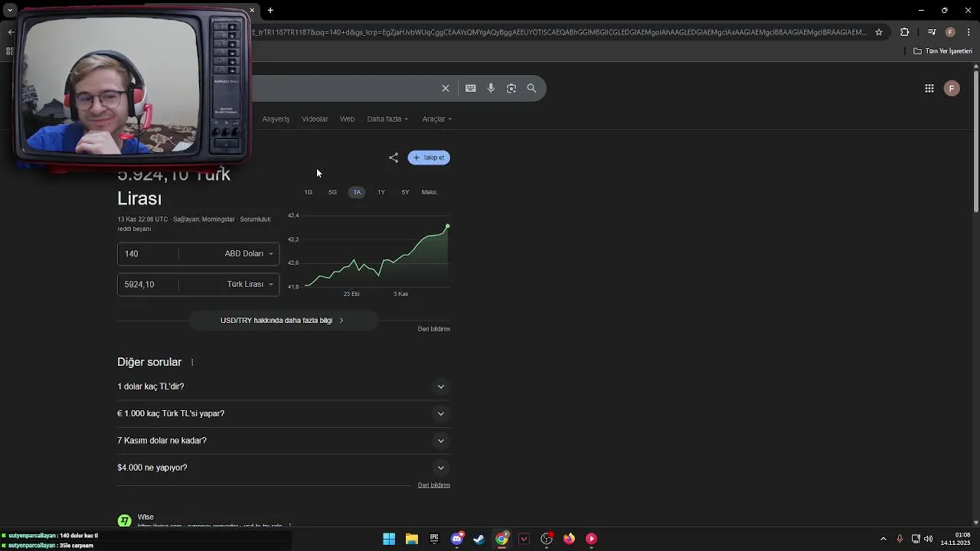
Task: Expand '1 dolar kaç TL'dir?' question
Action: pyautogui.click(x=283, y=386)
